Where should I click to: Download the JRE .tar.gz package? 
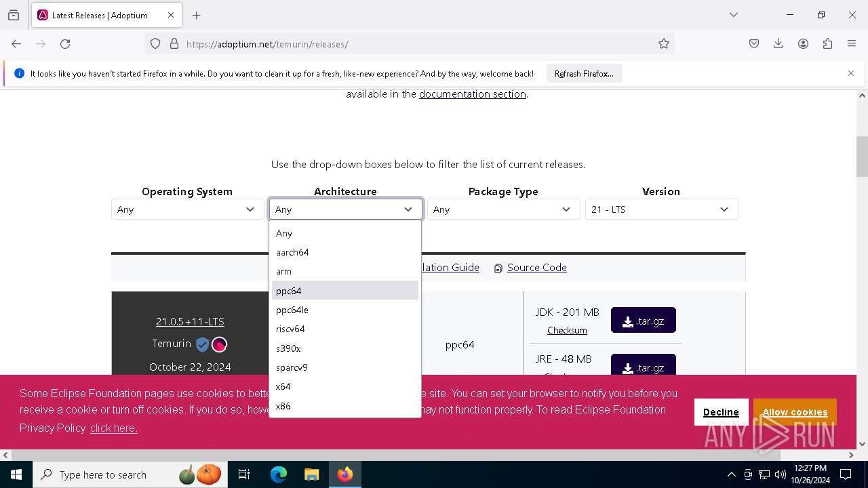point(643,365)
